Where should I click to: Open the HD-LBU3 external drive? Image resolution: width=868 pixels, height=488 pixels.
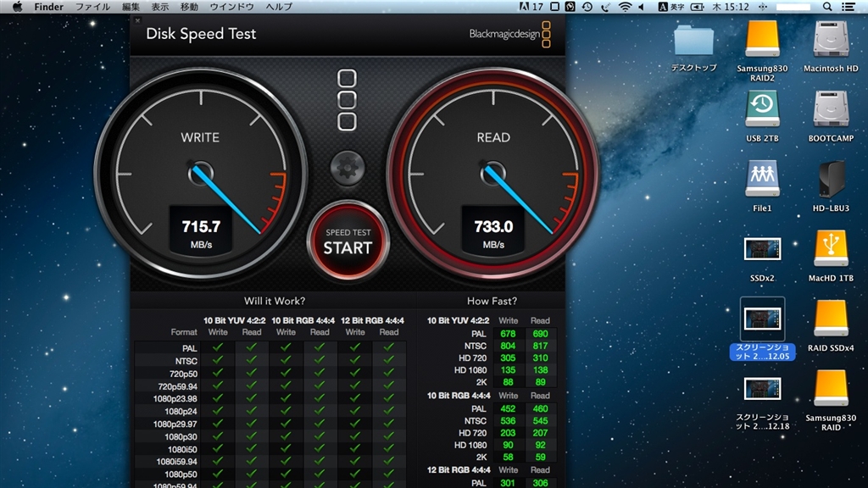(831, 179)
